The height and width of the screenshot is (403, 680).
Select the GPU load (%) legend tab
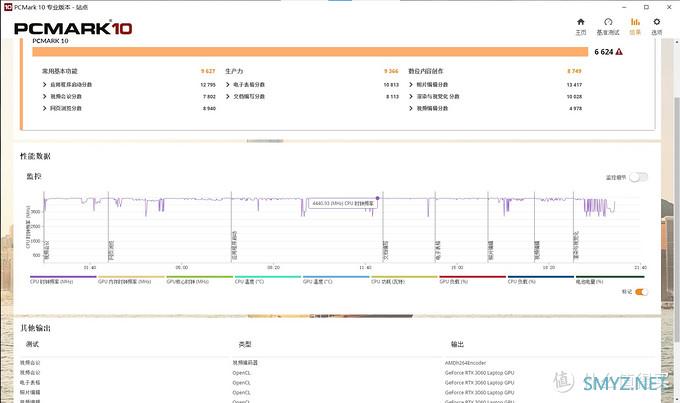click(473, 280)
